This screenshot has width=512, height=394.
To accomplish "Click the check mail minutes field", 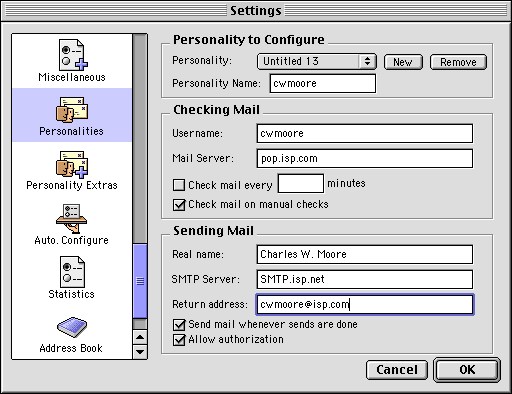I will pos(301,183).
